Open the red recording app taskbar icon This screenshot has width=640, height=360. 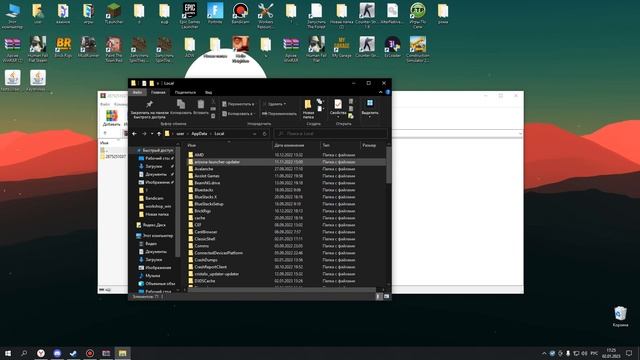click(x=90, y=353)
